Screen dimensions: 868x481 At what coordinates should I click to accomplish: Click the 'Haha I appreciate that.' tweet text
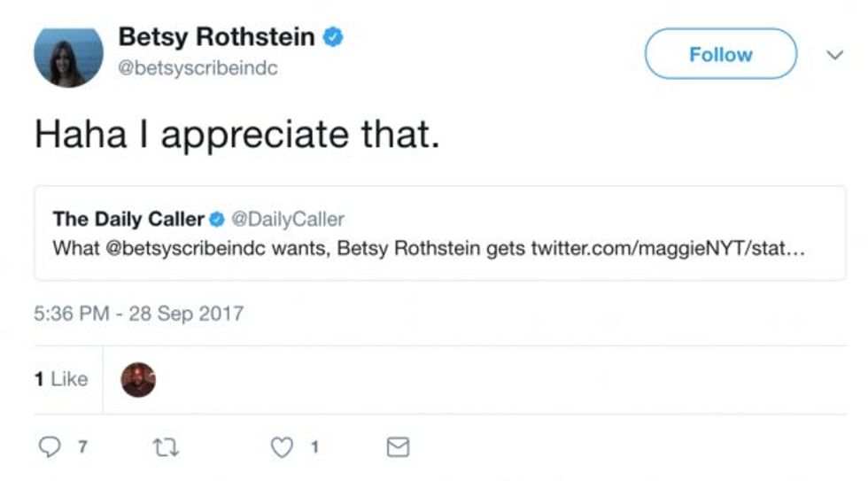point(236,134)
